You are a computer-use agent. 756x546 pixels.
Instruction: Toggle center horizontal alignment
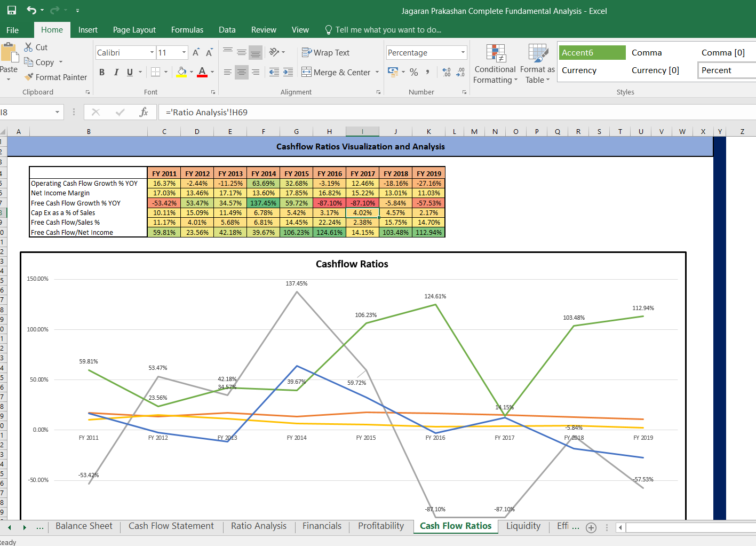[x=242, y=72]
